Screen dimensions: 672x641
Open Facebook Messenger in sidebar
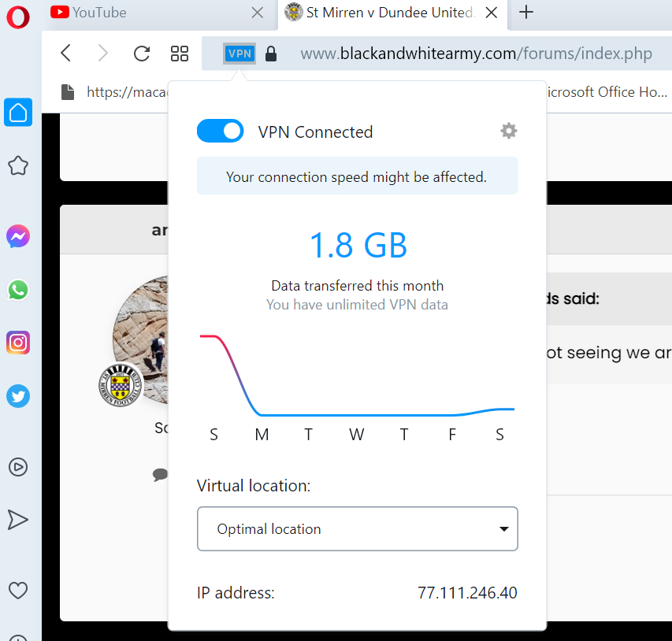point(18,236)
